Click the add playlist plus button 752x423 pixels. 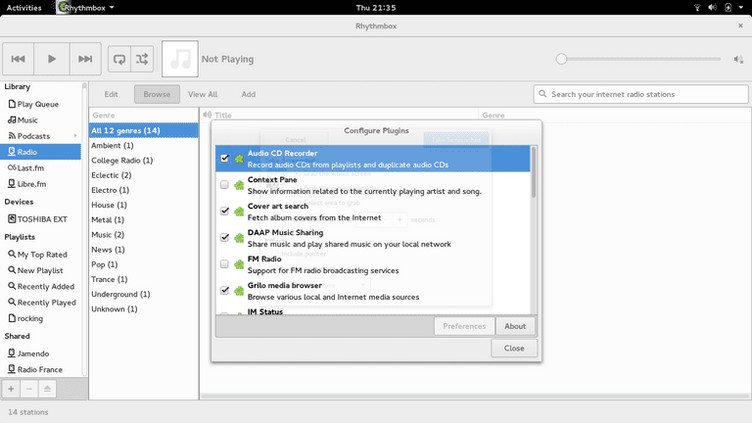tap(11, 388)
